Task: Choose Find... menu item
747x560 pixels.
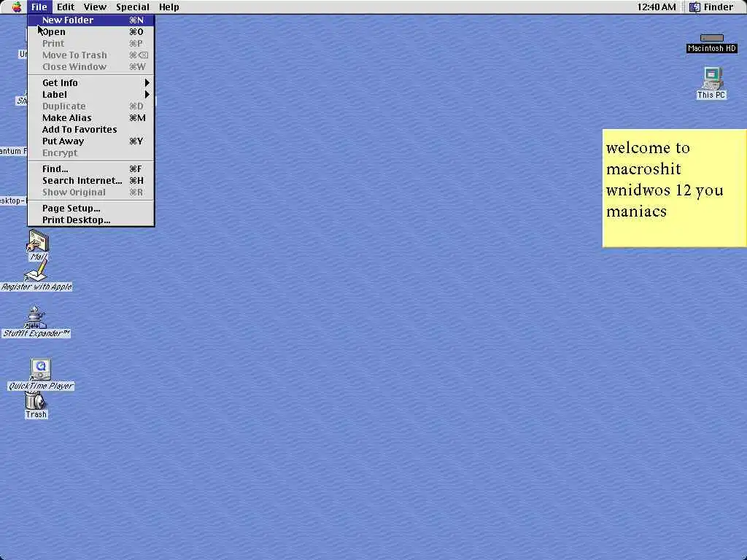Action: [91, 169]
